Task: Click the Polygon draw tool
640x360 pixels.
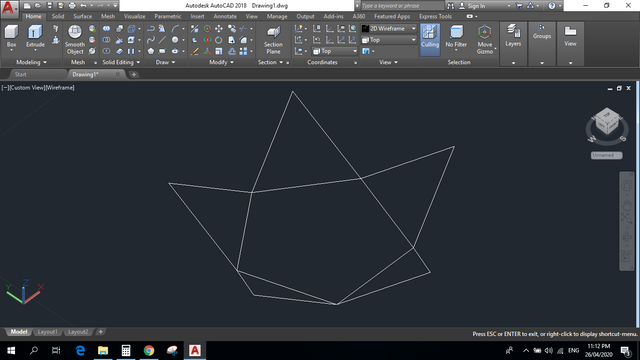Action: pyautogui.click(x=151, y=51)
